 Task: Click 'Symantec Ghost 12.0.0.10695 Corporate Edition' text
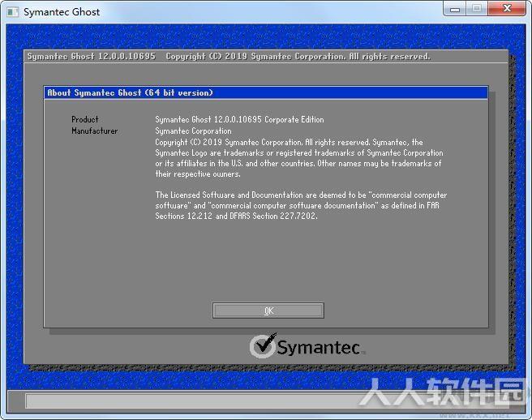click(x=239, y=119)
